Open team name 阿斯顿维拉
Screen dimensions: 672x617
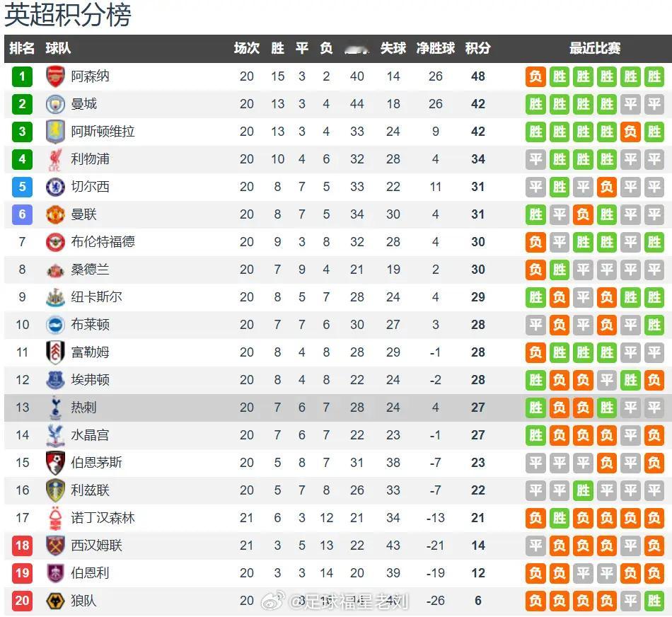point(103,132)
